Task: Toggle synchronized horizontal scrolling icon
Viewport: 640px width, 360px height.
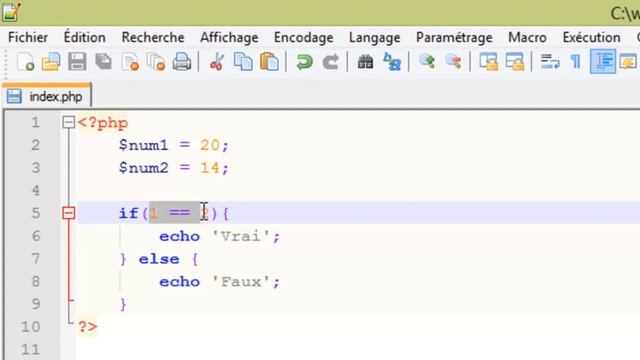Action: click(515, 62)
